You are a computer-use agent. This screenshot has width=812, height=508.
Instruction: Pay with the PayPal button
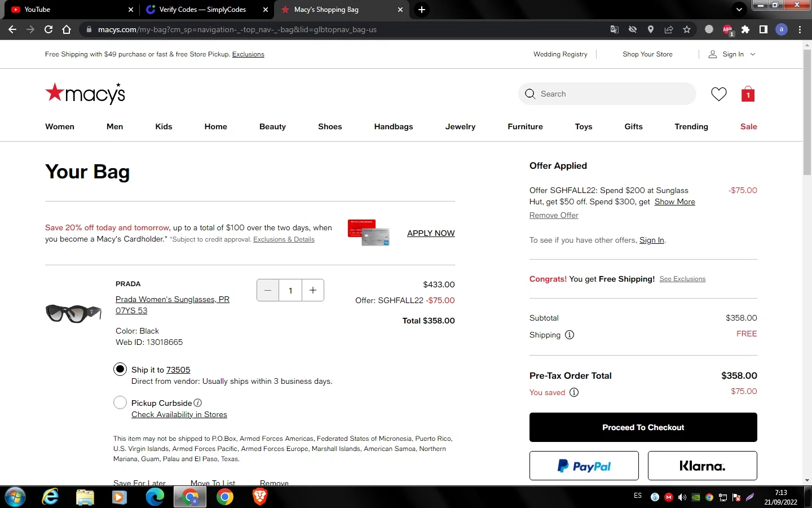pos(584,466)
